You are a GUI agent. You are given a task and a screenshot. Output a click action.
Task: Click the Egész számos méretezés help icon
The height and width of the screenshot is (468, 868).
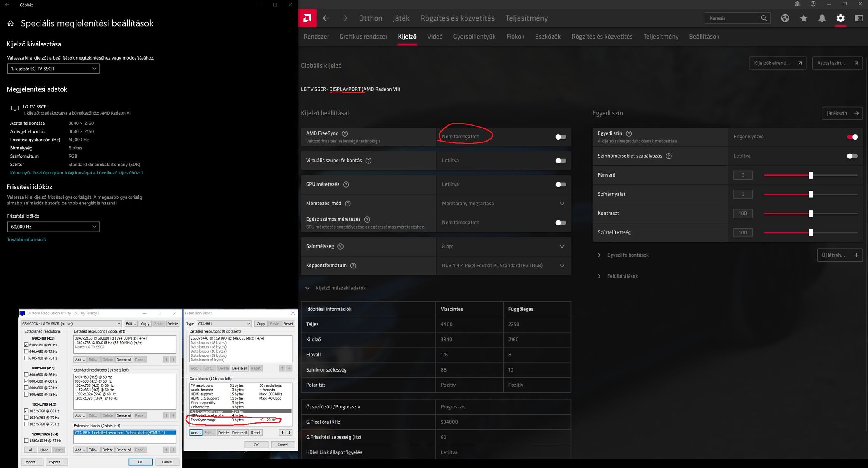[x=367, y=219]
